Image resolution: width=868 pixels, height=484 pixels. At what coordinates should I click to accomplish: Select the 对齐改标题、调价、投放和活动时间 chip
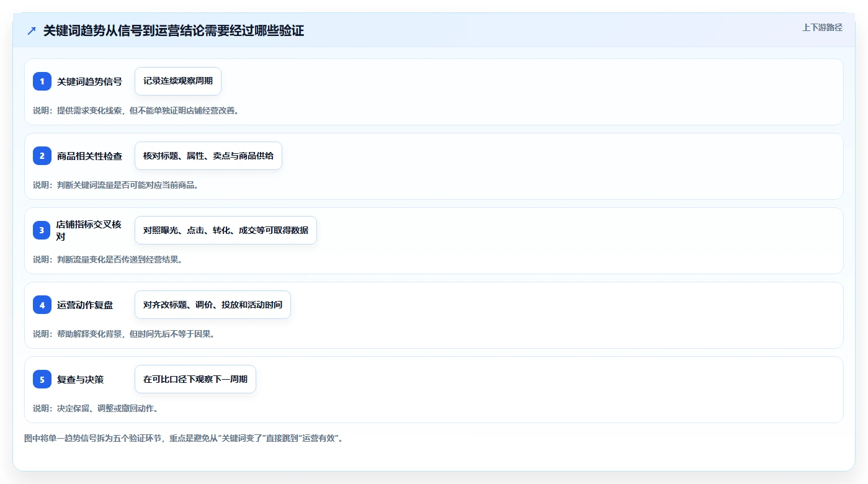[x=213, y=305]
